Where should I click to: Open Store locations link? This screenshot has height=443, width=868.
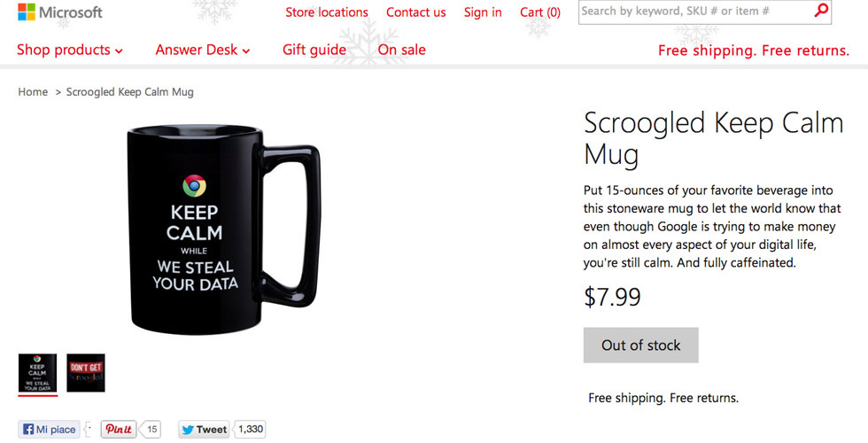pyautogui.click(x=327, y=12)
